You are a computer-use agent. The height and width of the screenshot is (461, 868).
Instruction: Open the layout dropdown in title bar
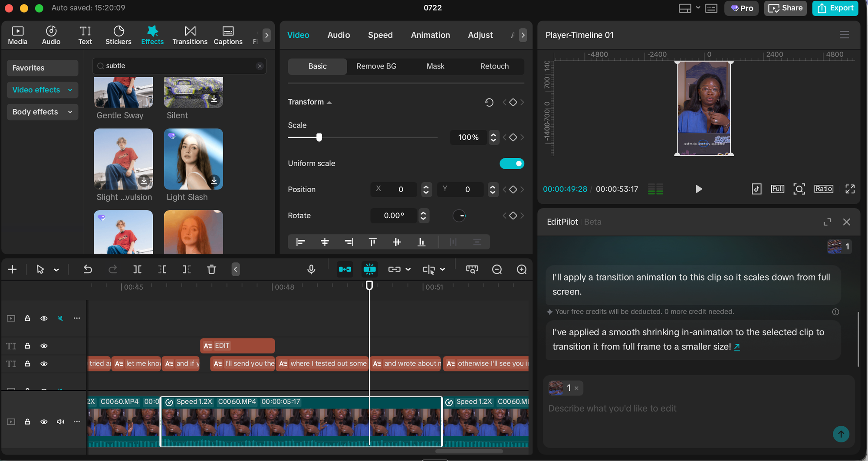tap(698, 8)
